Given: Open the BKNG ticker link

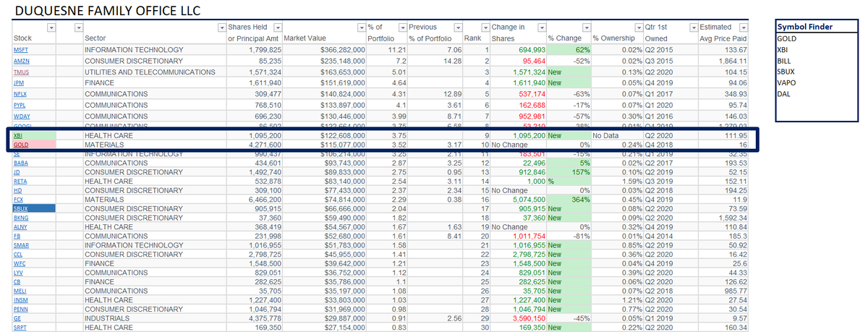Looking at the screenshot, I should pos(20,217).
